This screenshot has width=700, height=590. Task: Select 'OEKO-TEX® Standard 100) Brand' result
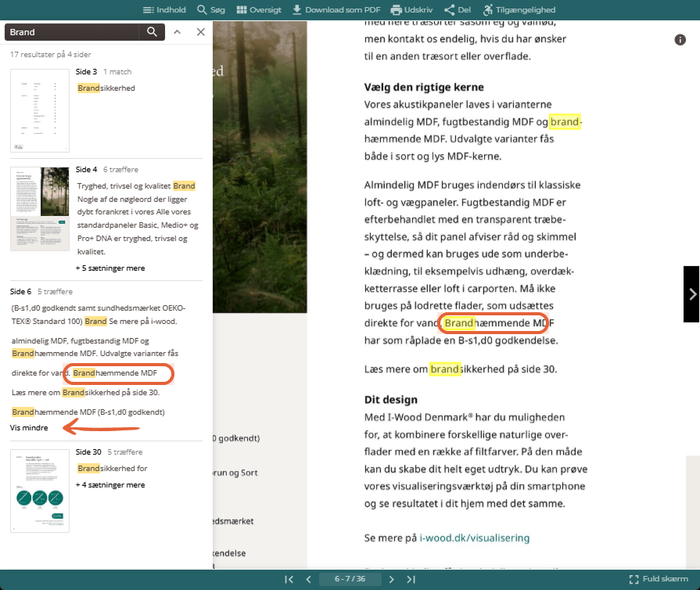(x=99, y=315)
